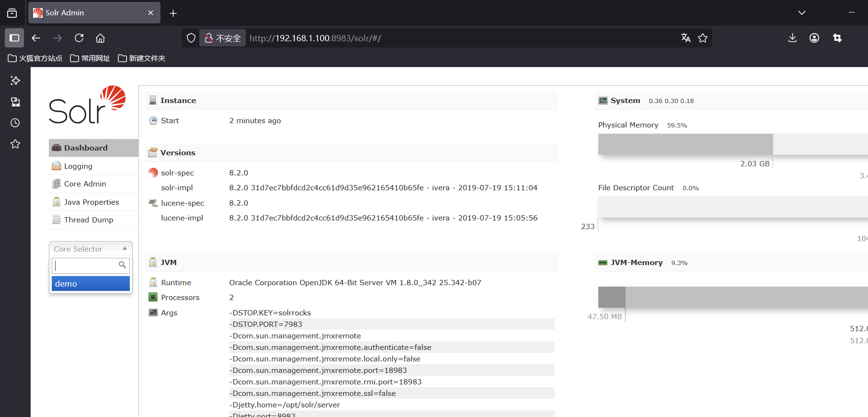
Task: Click the Solr logo
Action: pos(87,105)
